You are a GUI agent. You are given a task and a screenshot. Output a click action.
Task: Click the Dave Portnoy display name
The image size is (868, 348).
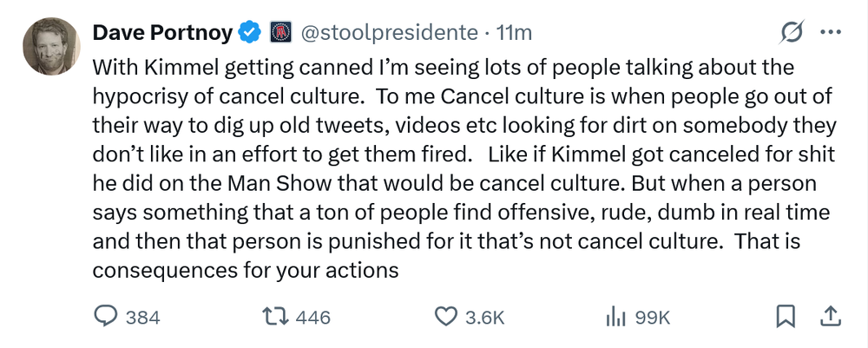(162, 33)
